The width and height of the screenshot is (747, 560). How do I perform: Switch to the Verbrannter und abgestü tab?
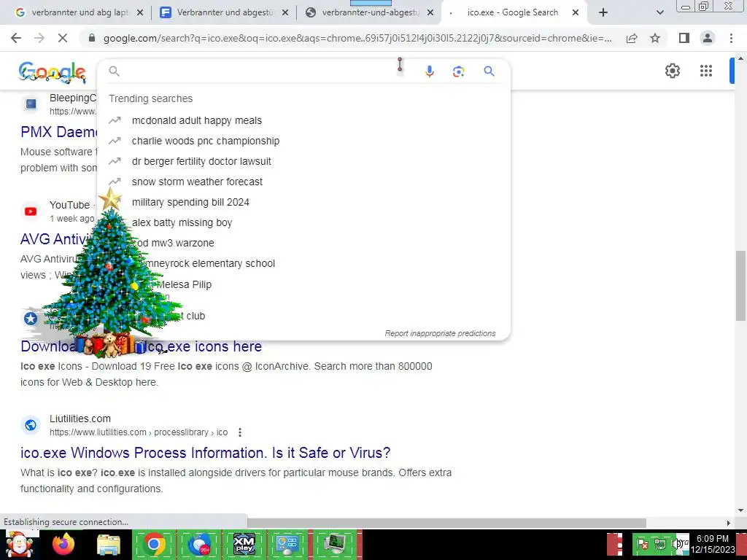[225, 13]
